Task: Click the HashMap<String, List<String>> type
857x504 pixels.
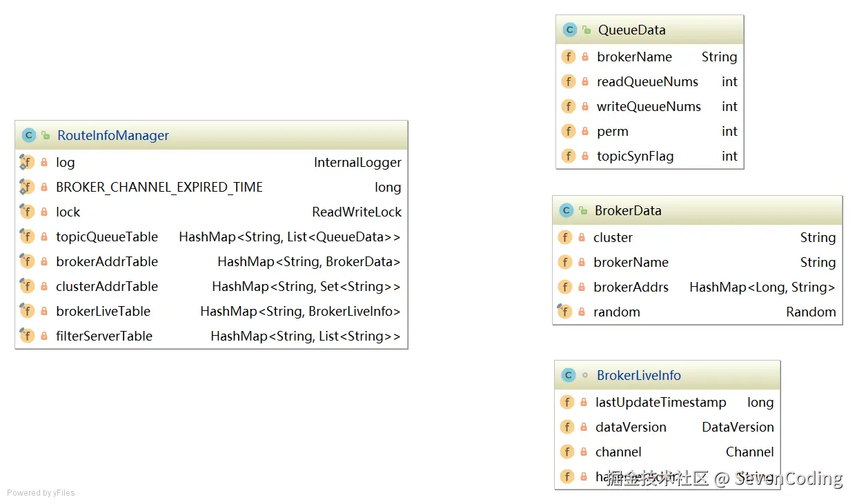Action: [x=306, y=336]
